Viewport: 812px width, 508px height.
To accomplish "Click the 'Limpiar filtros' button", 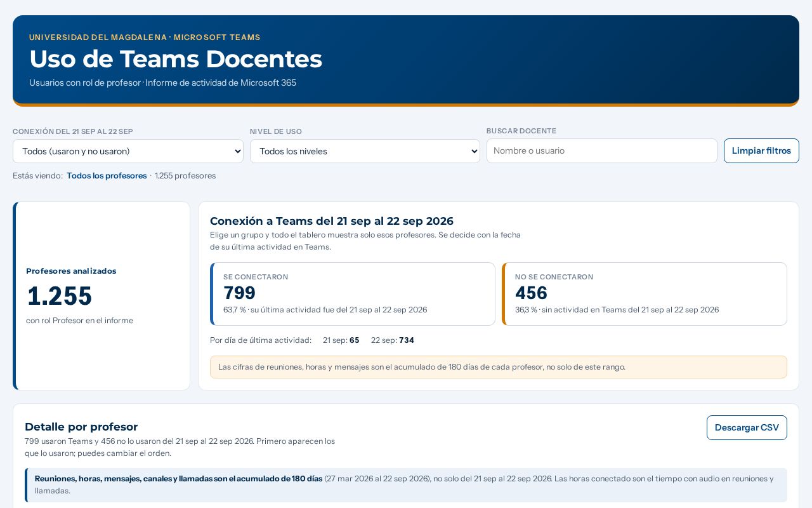I will (x=761, y=150).
